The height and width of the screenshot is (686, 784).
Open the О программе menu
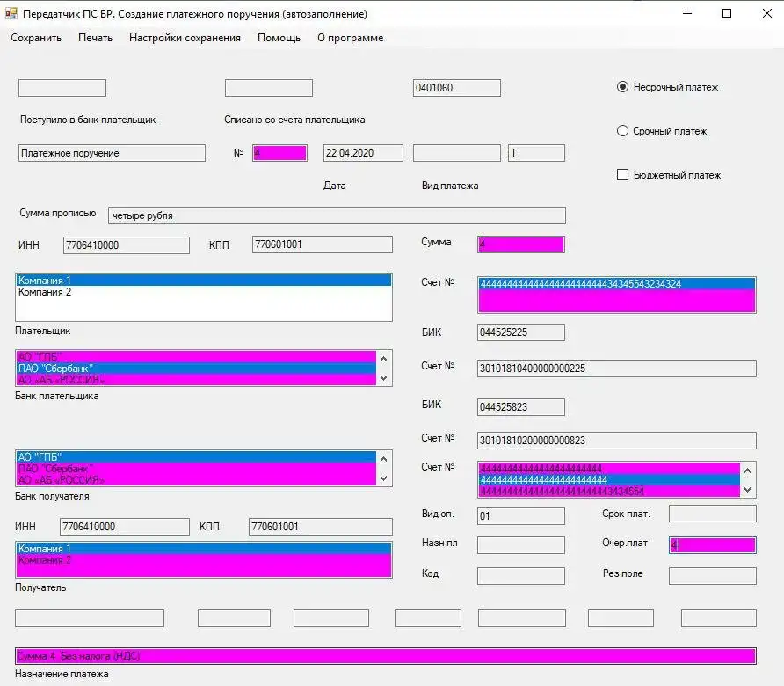coord(351,38)
